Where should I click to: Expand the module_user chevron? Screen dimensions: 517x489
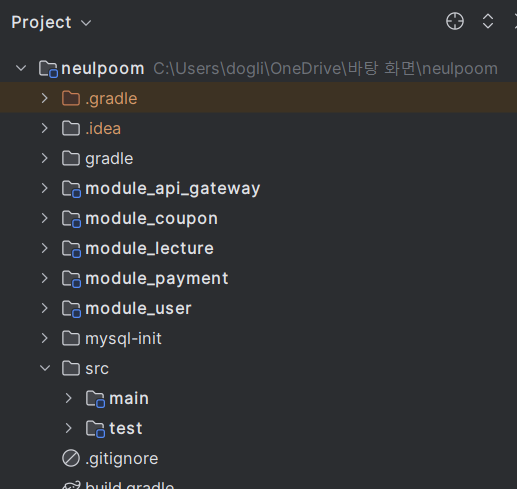tap(44, 308)
